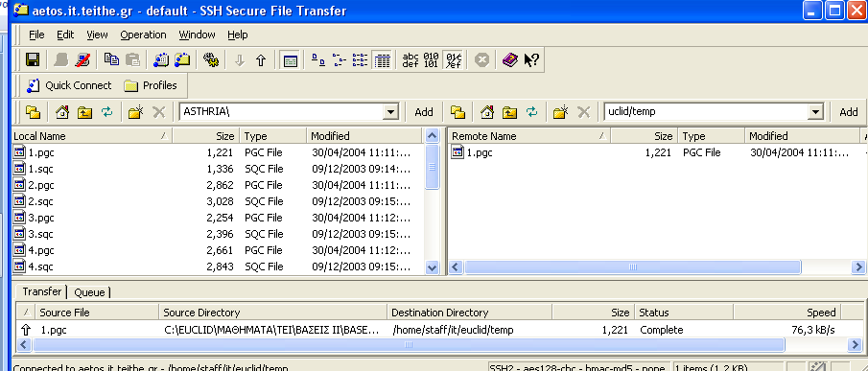Switch to list view
Screen dimensions: 868x371
[x=361, y=60]
